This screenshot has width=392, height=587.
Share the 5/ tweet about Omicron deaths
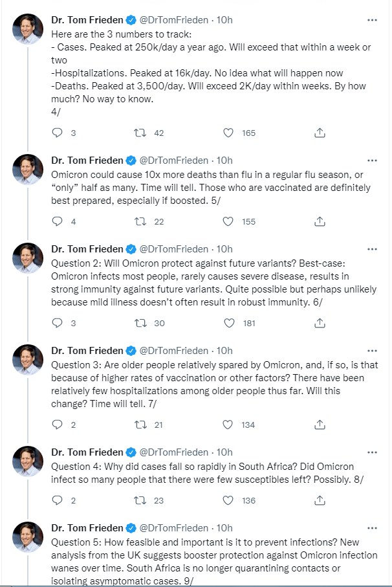tap(320, 221)
